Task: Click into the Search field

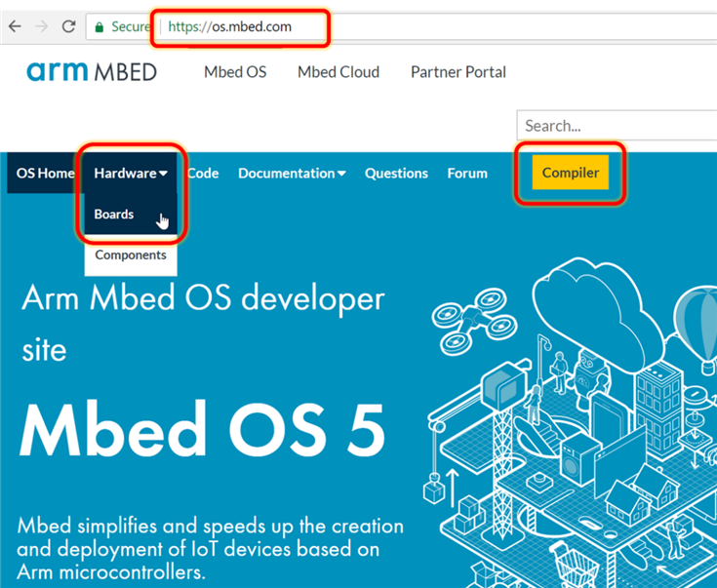Action: click(x=617, y=125)
